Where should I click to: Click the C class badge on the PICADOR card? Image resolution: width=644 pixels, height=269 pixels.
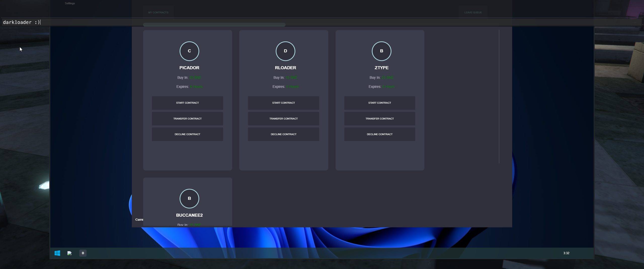click(x=189, y=51)
